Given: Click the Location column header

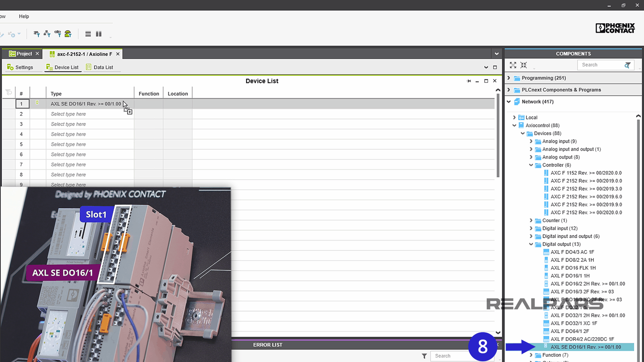Looking at the screenshot, I should click(x=178, y=94).
